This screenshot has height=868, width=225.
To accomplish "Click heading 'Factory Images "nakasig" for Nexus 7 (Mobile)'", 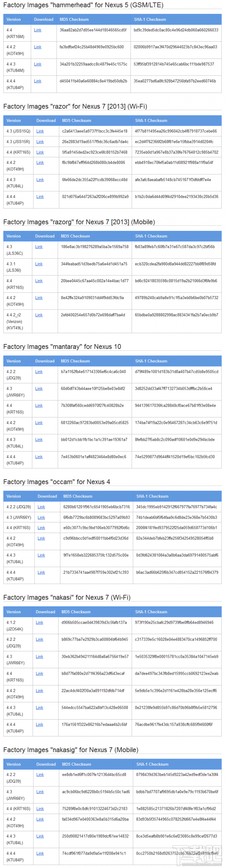I will pos(71,750).
